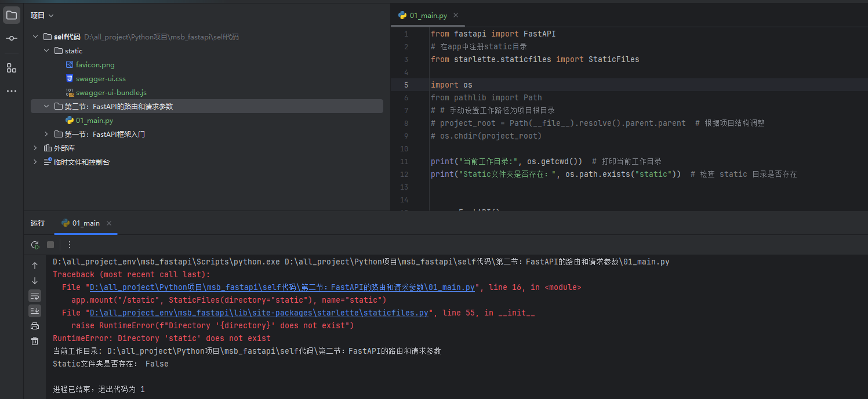Open the Structure tool window icon
Viewport: 868px width, 399px height.
coord(12,68)
